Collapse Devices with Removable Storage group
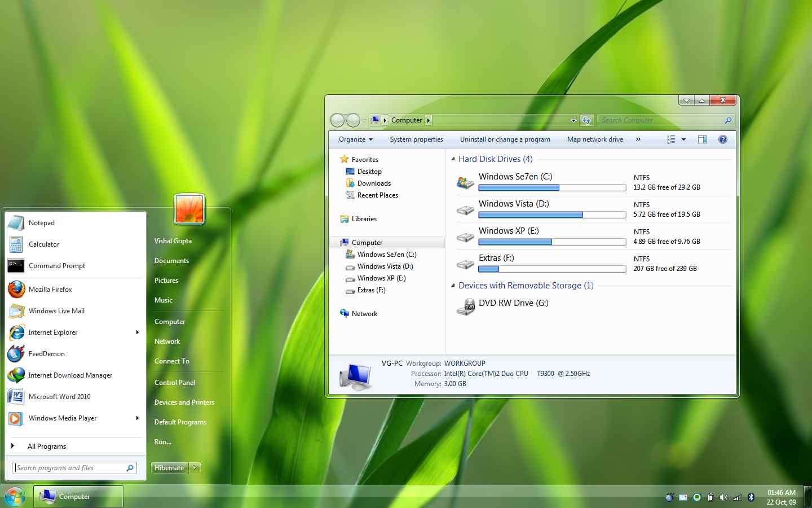 [453, 286]
